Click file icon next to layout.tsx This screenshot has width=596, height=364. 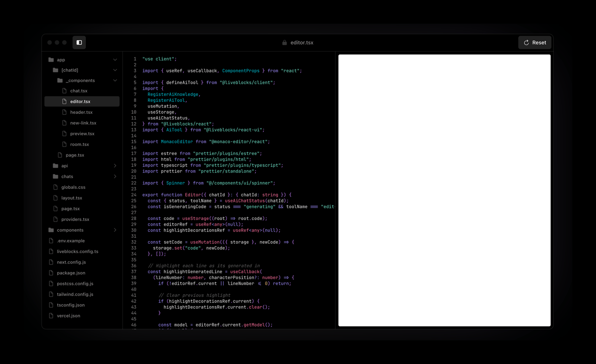click(x=56, y=198)
